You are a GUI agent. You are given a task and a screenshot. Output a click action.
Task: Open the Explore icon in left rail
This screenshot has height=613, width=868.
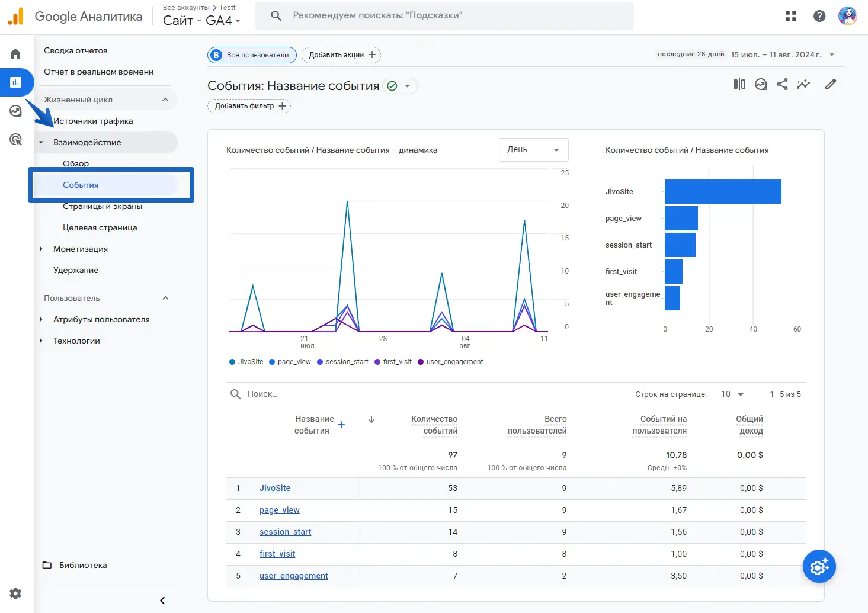[x=16, y=111]
